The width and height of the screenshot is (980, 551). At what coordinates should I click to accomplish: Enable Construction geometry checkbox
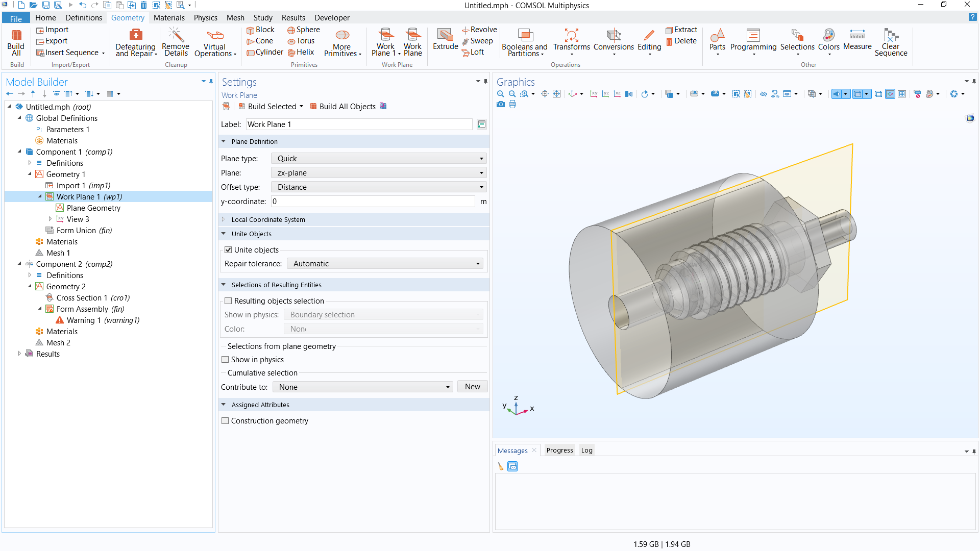[225, 421]
